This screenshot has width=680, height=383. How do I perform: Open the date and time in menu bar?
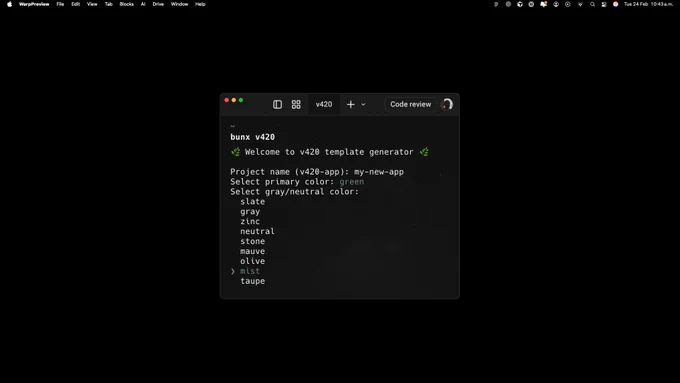click(x=648, y=4)
